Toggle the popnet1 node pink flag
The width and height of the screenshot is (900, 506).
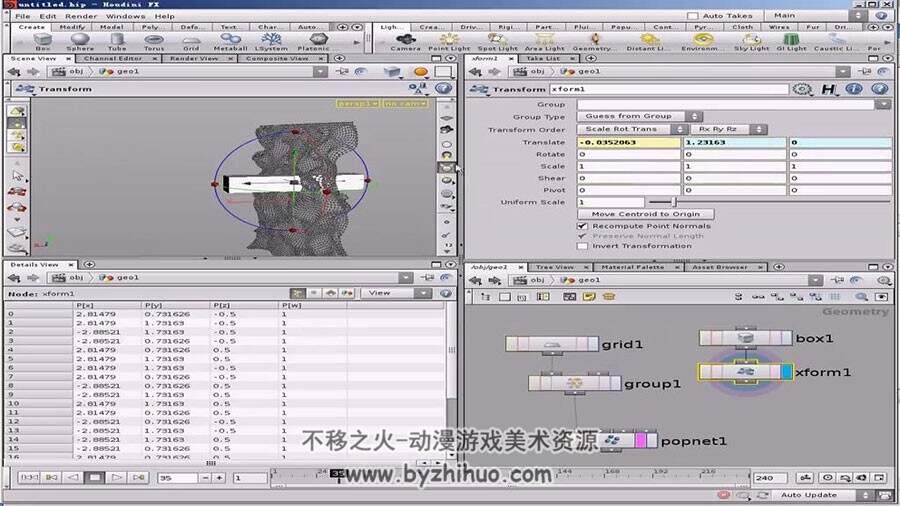pos(641,441)
